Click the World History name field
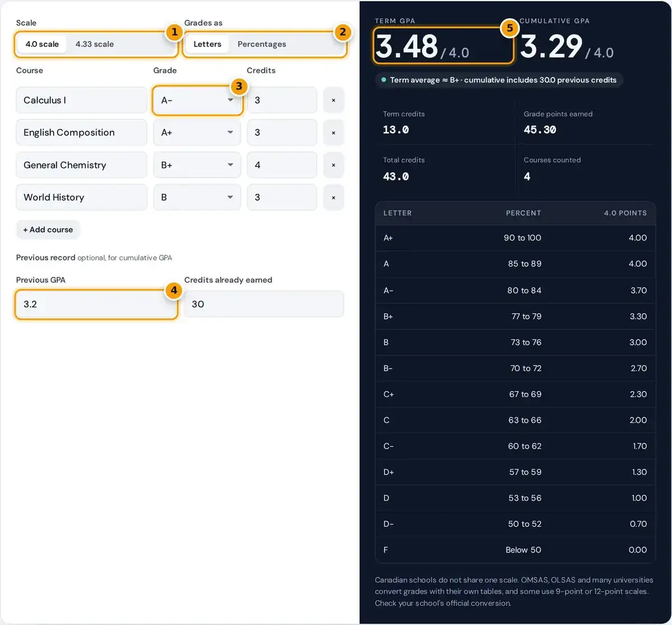The image size is (672, 625). pyautogui.click(x=82, y=198)
